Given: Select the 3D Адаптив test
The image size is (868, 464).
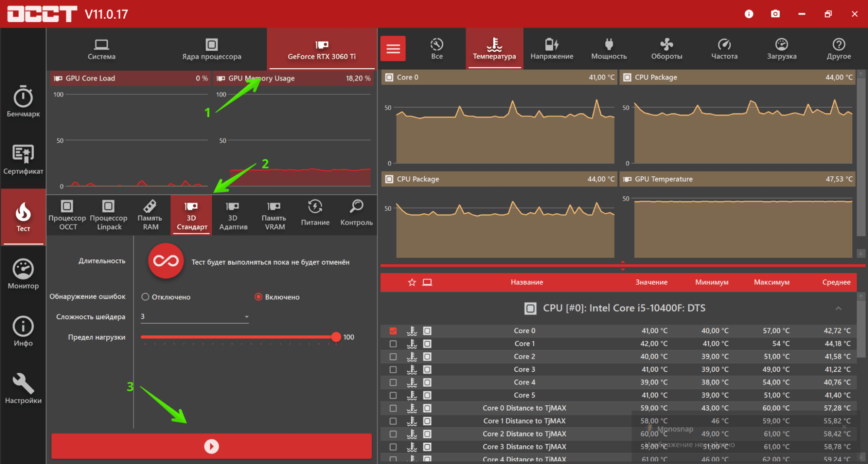Looking at the screenshot, I should [x=233, y=215].
